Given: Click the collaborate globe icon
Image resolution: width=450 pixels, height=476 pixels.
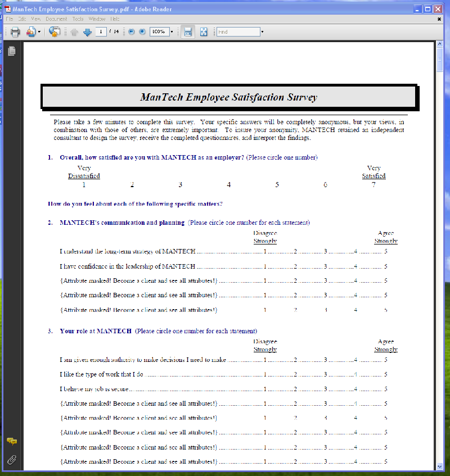Looking at the screenshot, I should coord(54,32).
